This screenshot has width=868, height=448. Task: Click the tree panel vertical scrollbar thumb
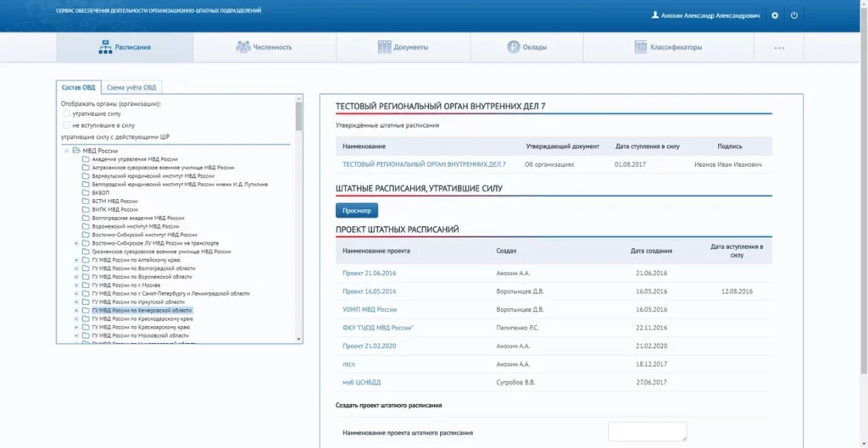click(299, 116)
